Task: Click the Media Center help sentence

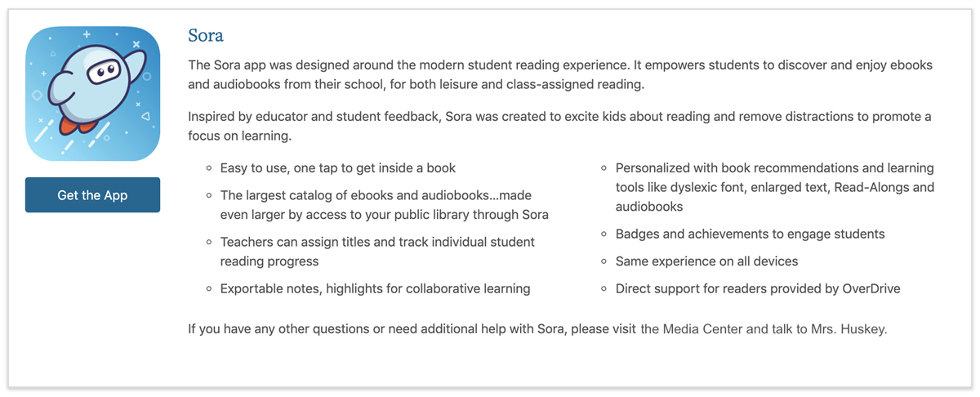Action: (537, 329)
